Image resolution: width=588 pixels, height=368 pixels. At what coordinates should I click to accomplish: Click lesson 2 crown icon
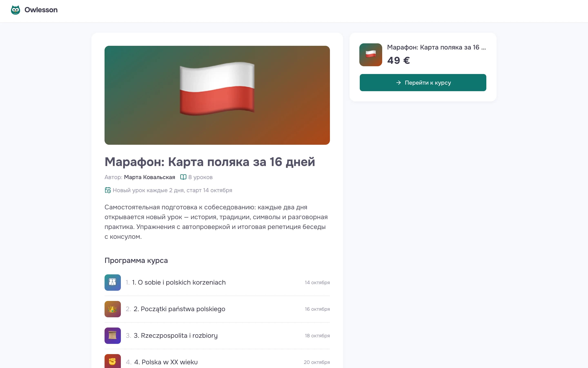point(112,309)
